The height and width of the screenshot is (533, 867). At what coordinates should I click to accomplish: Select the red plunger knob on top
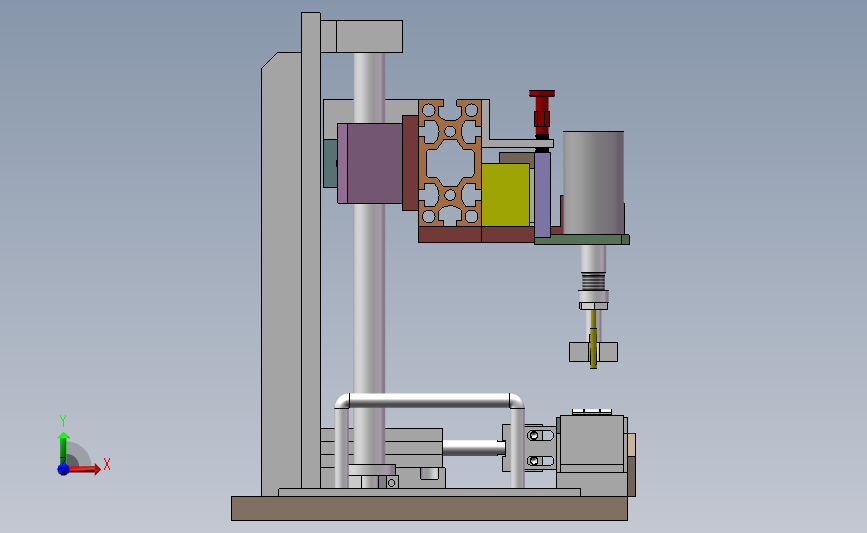point(542,112)
